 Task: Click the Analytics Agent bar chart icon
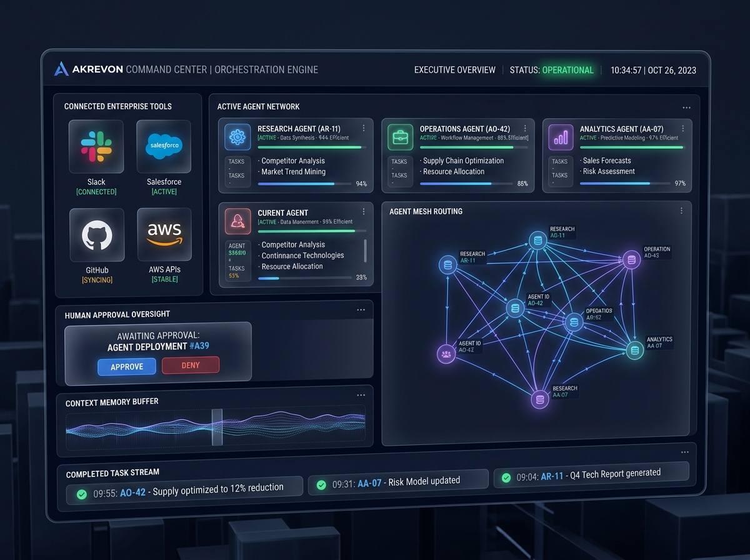561,136
